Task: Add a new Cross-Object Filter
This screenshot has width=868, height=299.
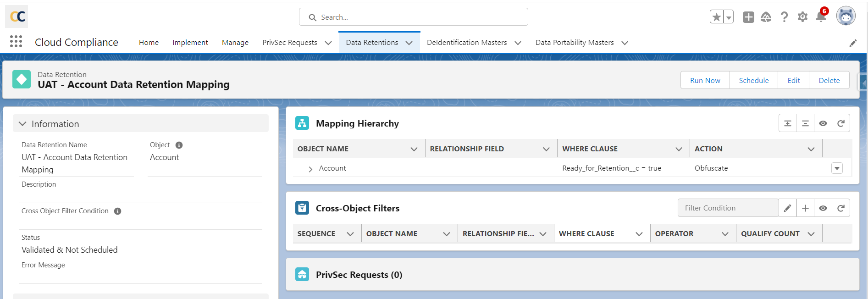Action: [805, 208]
